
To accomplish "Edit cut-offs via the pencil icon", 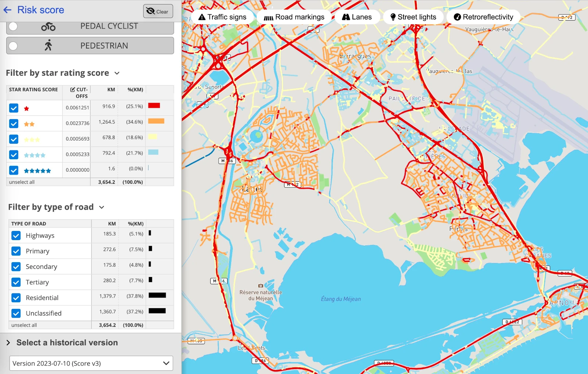I will click(x=73, y=89).
